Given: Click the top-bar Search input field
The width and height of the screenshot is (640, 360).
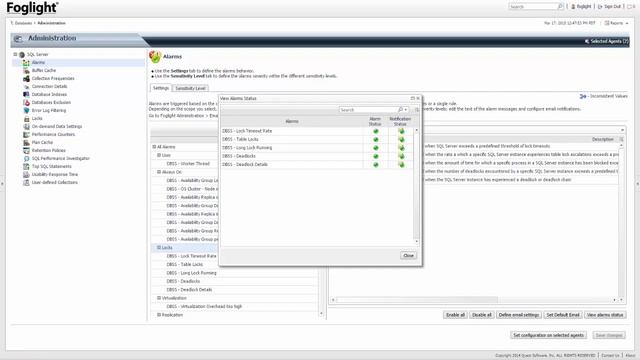Looking at the screenshot, I should coord(533,7).
